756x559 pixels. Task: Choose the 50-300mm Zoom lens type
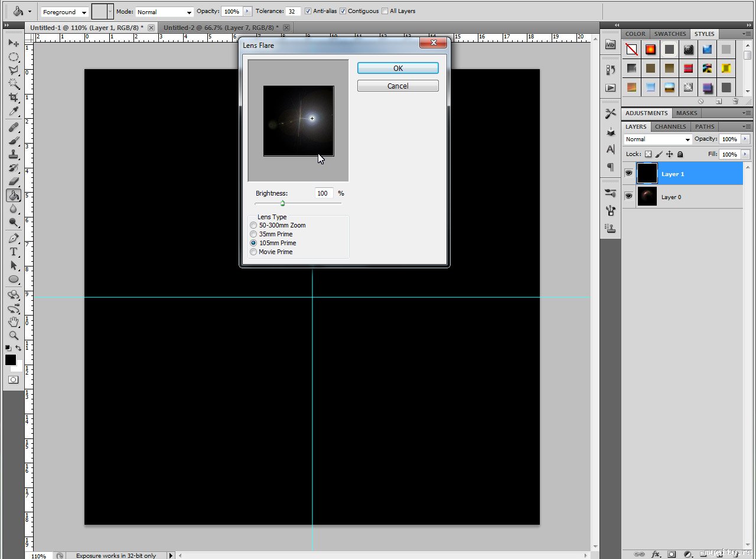tap(254, 225)
